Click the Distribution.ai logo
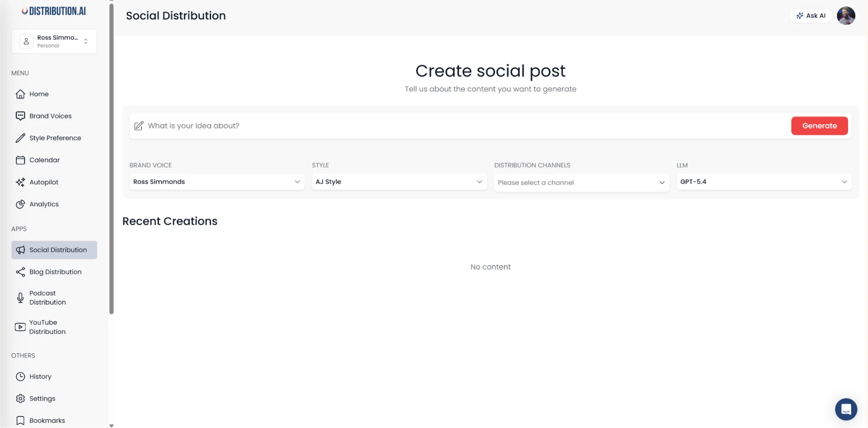 54,11
